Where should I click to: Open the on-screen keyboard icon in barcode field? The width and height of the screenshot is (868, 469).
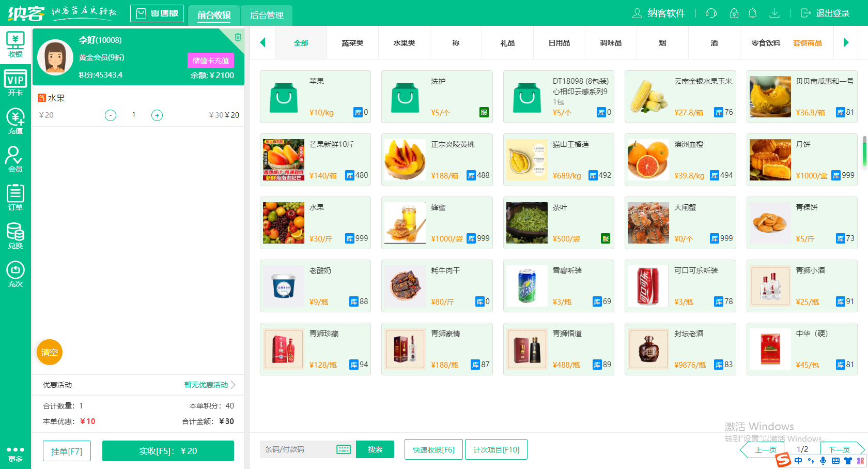click(x=344, y=449)
